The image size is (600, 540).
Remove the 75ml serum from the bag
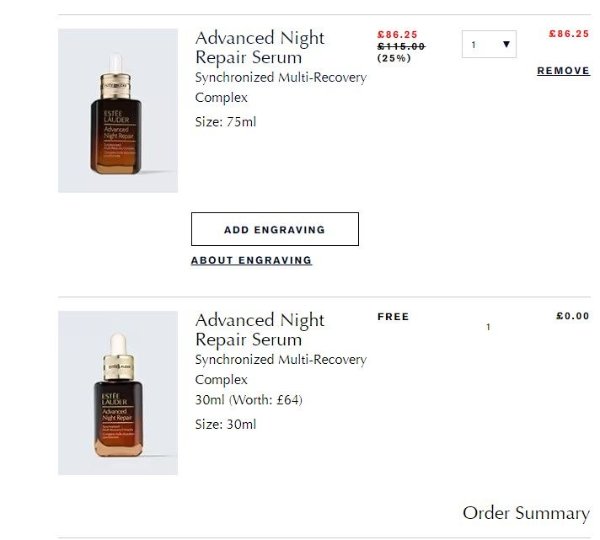(563, 71)
